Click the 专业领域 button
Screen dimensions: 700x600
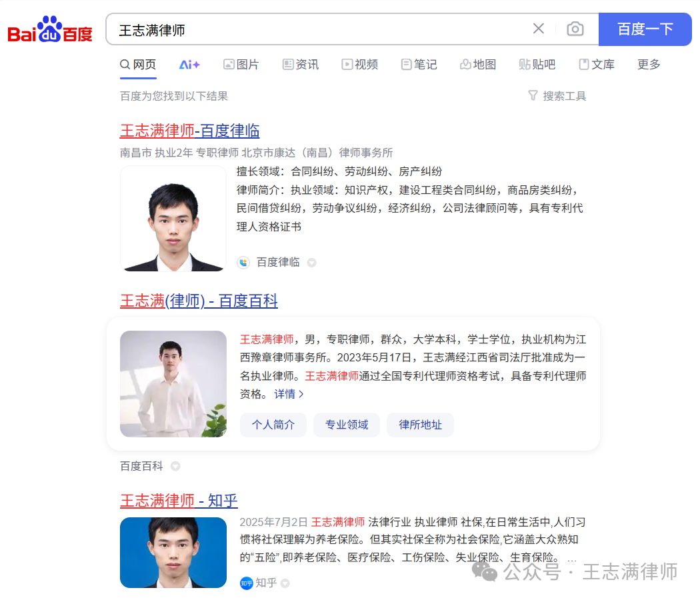pos(347,425)
